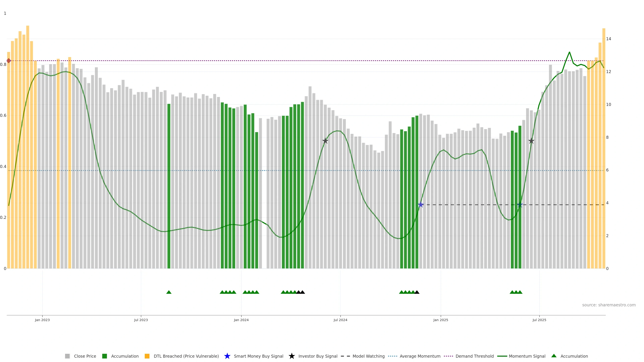The height and width of the screenshot is (362, 644).
Task: Toggle Demand Threshold legend entry
Action: coord(474,356)
